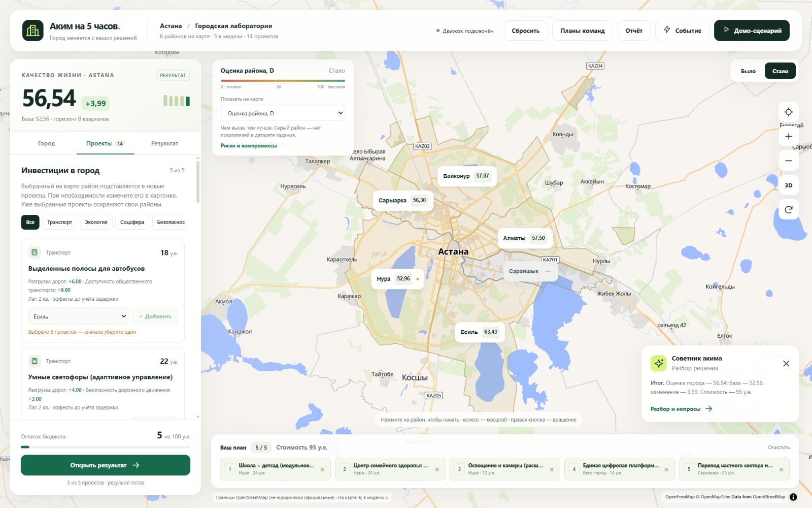
Task: Open the Есиль district dropdown
Action: [x=78, y=316]
